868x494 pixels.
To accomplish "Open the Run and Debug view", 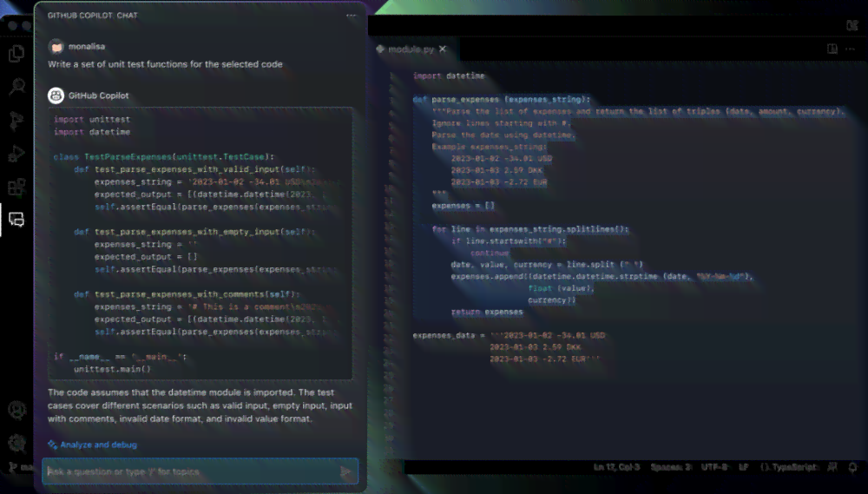I will coord(16,154).
